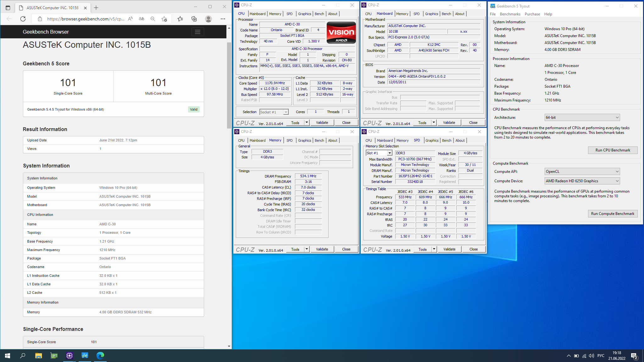
Task: Open the Collections icon in Edge
Action: point(194,19)
